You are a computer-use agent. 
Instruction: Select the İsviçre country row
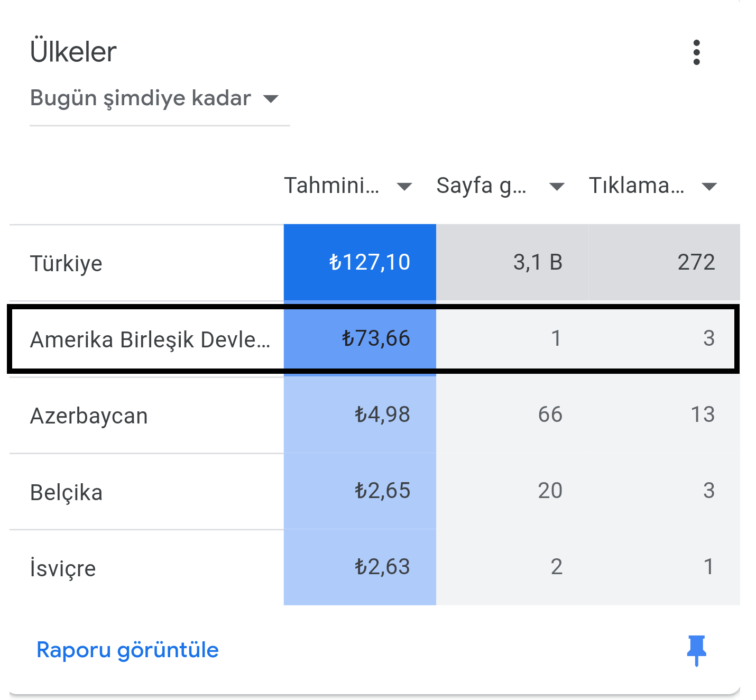point(374,567)
